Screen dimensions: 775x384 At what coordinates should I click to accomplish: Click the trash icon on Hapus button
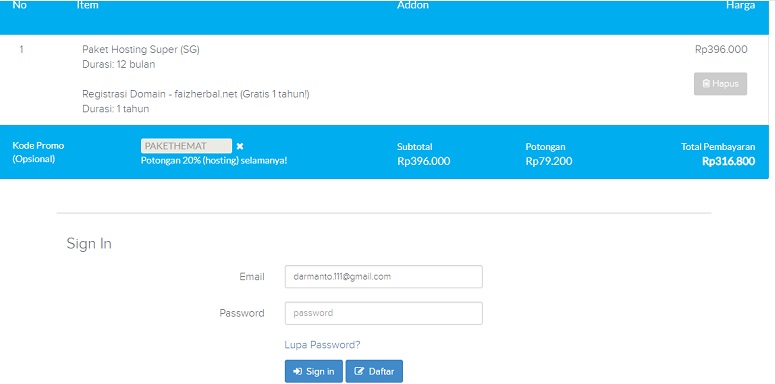click(706, 84)
